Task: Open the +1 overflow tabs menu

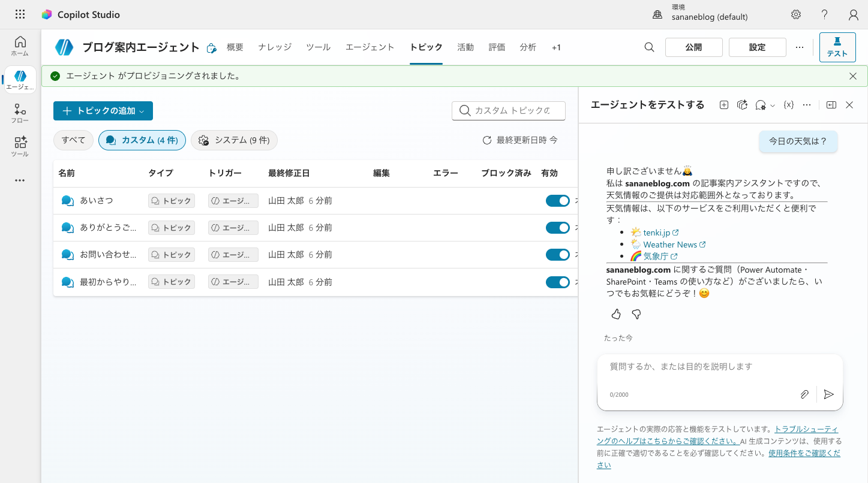Action: (556, 47)
